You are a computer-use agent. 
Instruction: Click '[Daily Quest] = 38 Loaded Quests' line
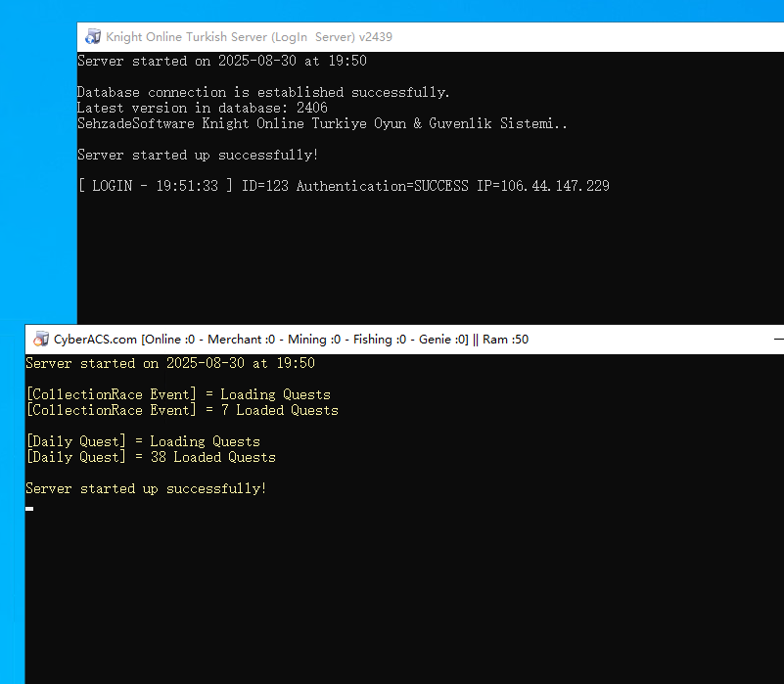tap(151, 458)
